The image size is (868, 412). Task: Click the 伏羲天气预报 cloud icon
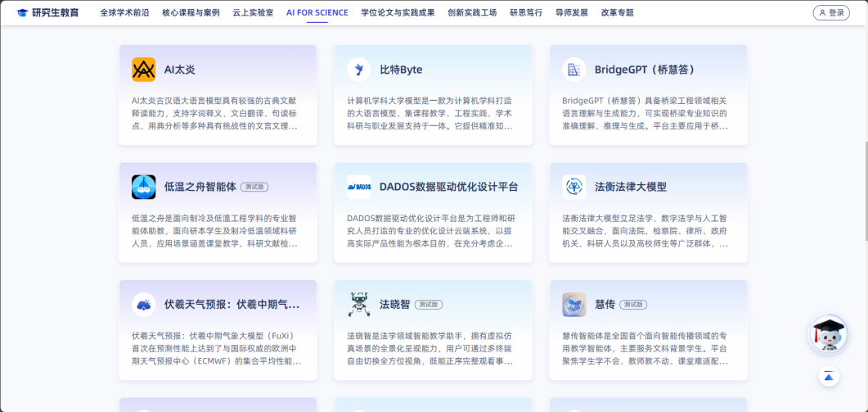(x=143, y=305)
